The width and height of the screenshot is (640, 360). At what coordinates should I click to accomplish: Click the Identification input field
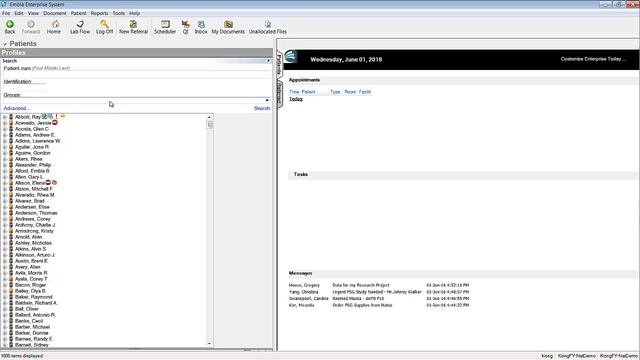tap(24, 88)
